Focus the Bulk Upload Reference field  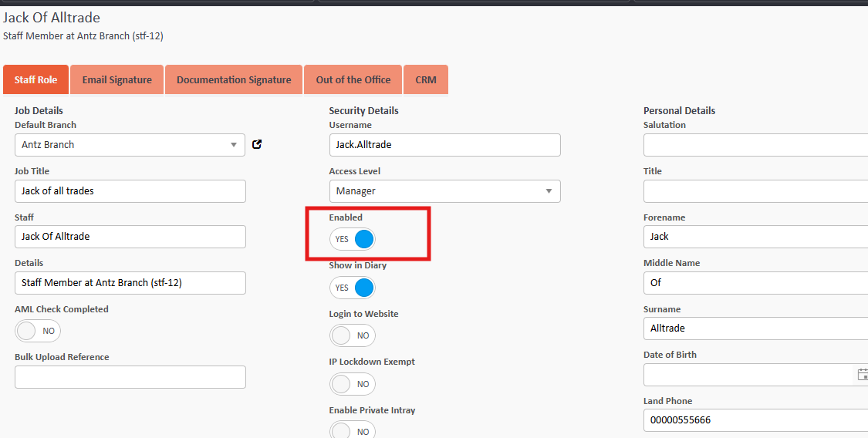(130, 377)
